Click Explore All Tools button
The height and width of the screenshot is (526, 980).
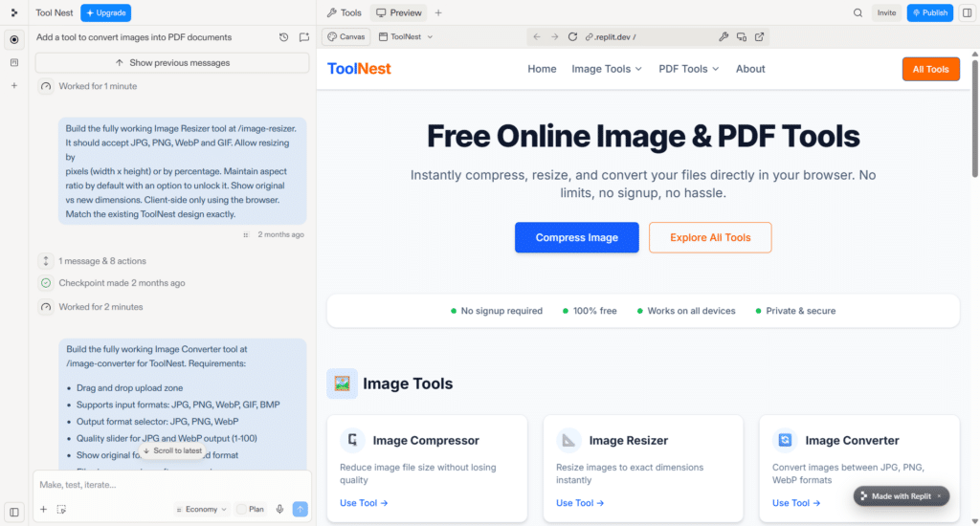710,237
